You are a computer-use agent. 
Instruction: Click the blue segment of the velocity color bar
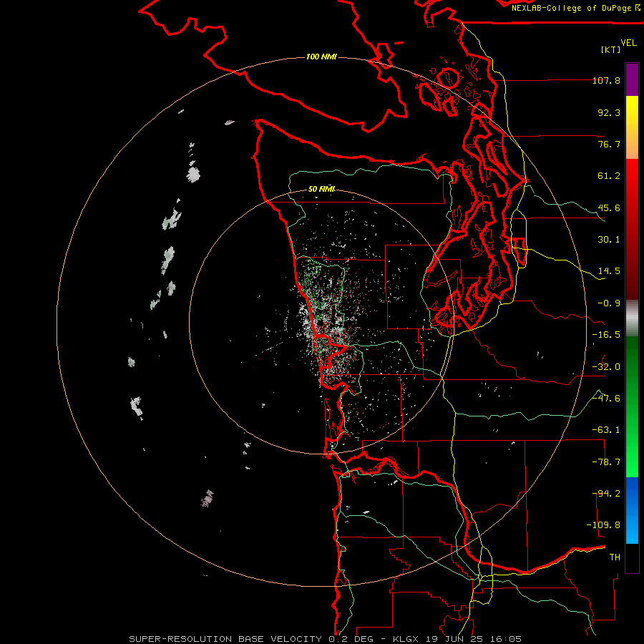pyautogui.click(x=632, y=510)
